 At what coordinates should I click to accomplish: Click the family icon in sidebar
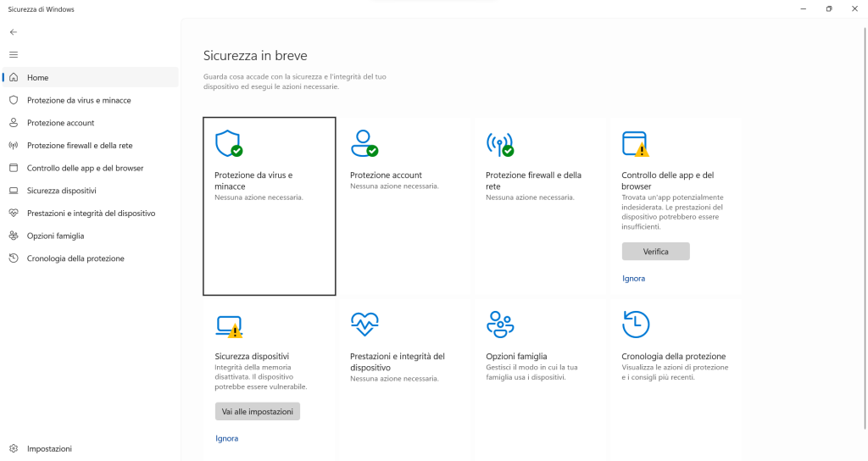click(x=14, y=236)
